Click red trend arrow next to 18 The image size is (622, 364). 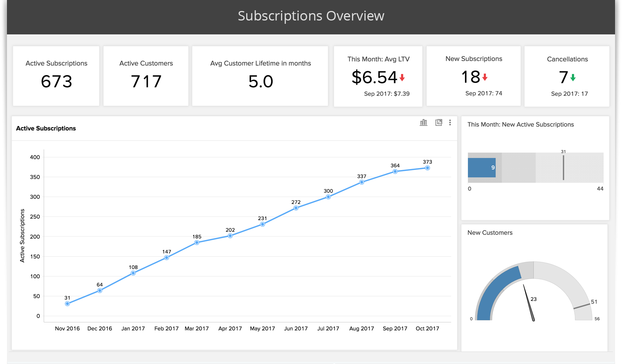[485, 77]
